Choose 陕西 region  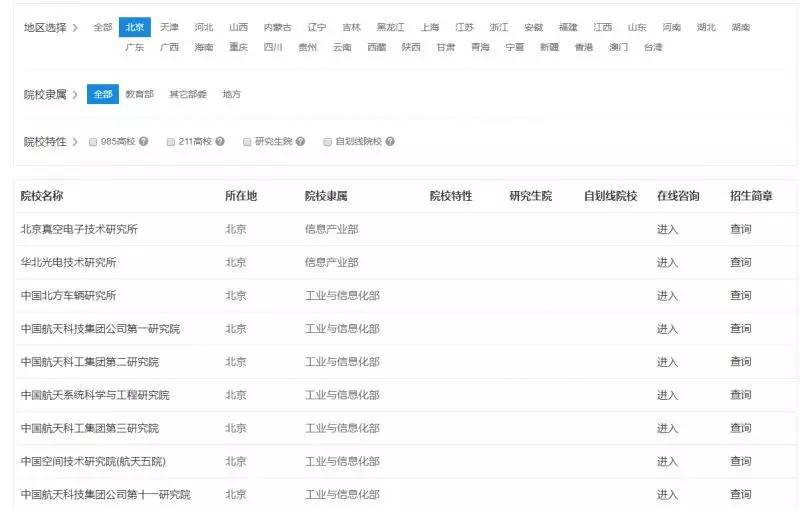[411, 47]
